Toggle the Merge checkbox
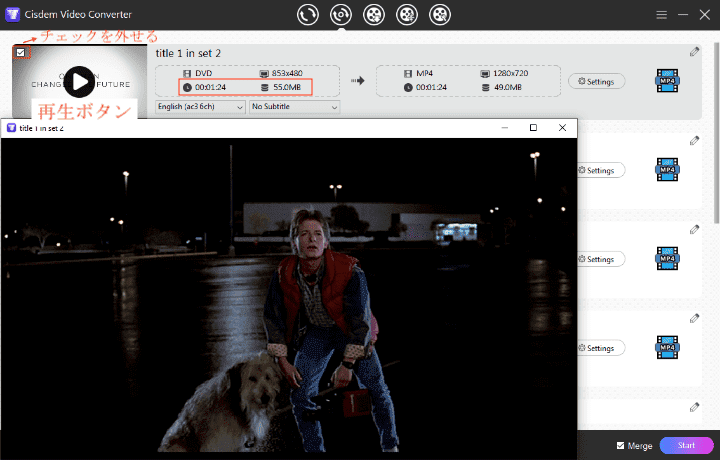The width and height of the screenshot is (720, 460). click(620, 445)
